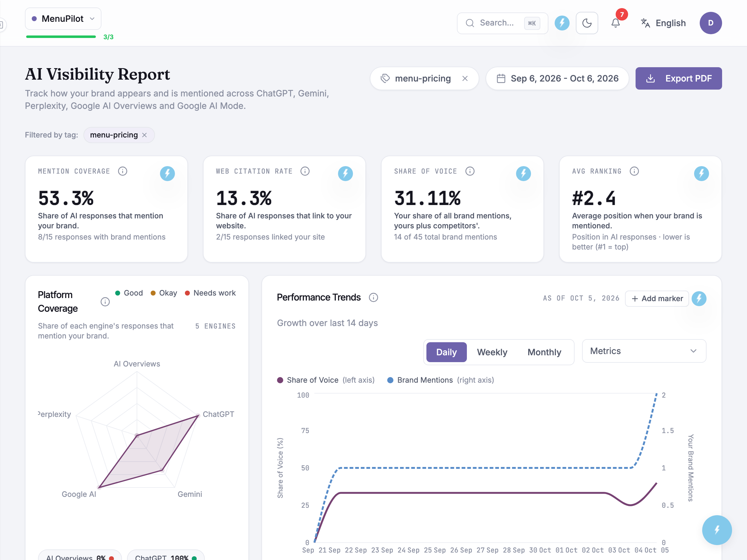This screenshot has width=747, height=560.
Task: Open notifications bell with 7 badge
Action: click(x=616, y=23)
